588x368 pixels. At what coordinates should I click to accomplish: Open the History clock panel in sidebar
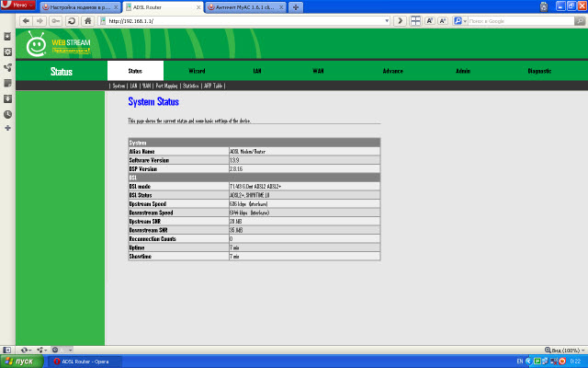point(7,114)
